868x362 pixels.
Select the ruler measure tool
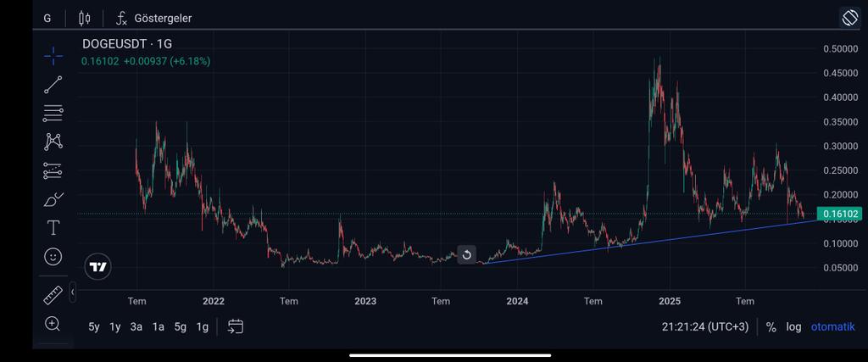53,295
